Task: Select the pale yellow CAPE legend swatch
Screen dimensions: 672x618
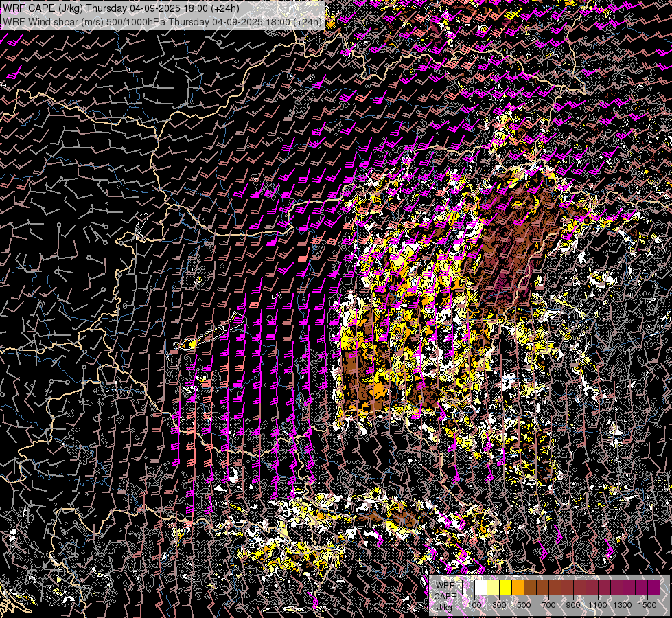Action: [493, 587]
